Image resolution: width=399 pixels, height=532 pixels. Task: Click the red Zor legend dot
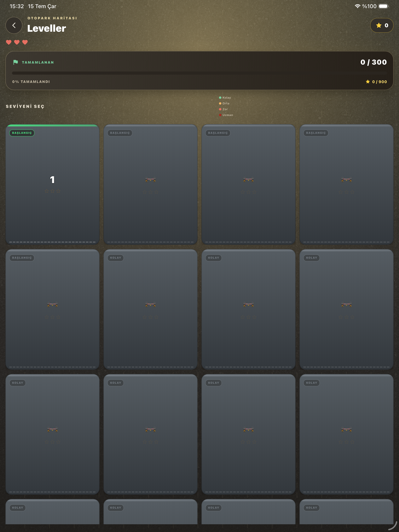pos(220,109)
